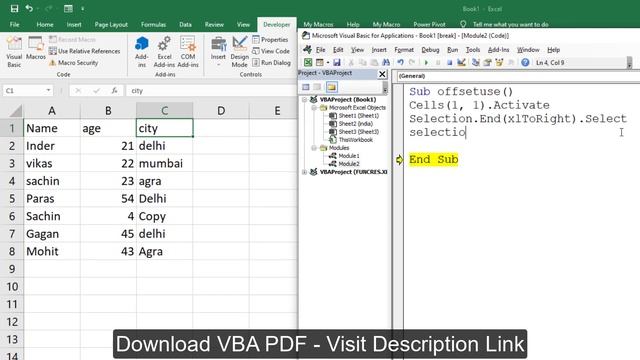The image size is (640, 360).
Task: Click Run Dialog in ribbon
Action: (271, 63)
